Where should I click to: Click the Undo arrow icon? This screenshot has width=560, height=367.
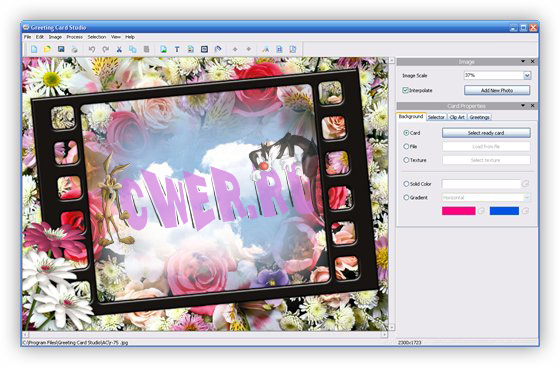pyautogui.click(x=92, y=49)
